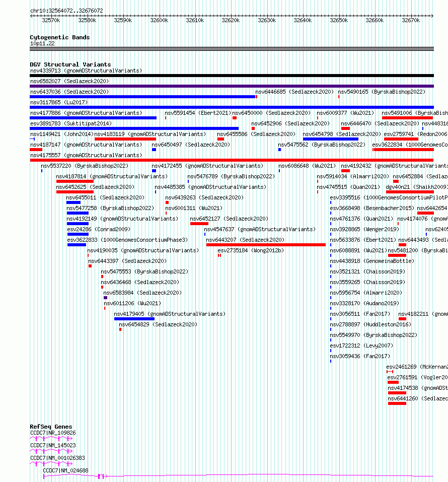Click the red nsv6443207 variant bar
This screenshot has width=448, height=482.
(266, 245)
